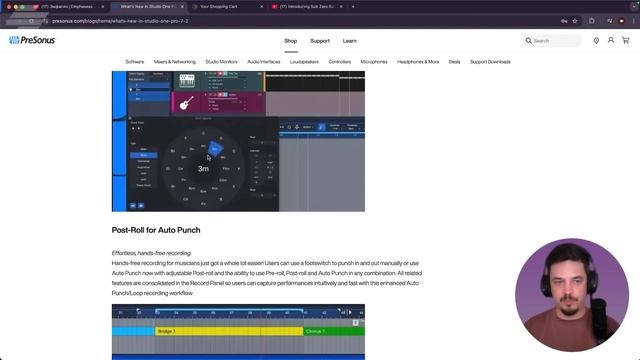Go to Loudspeakers
Viewport: 640px width, 360px height.
[x=304, y=62]
